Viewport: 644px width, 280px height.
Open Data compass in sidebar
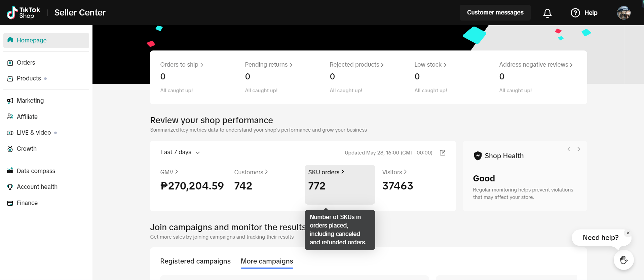36,171
